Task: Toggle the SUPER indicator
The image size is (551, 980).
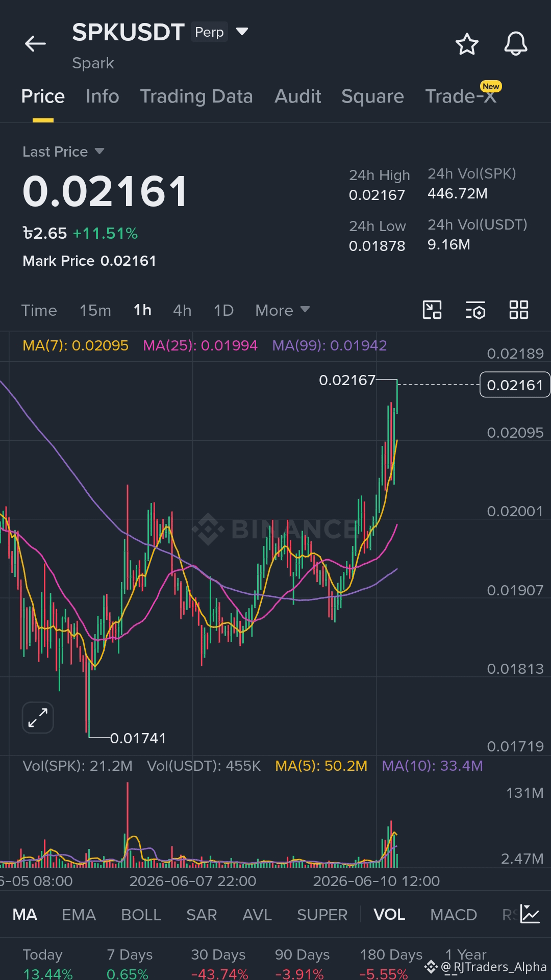Action: [x=322, y=915]
